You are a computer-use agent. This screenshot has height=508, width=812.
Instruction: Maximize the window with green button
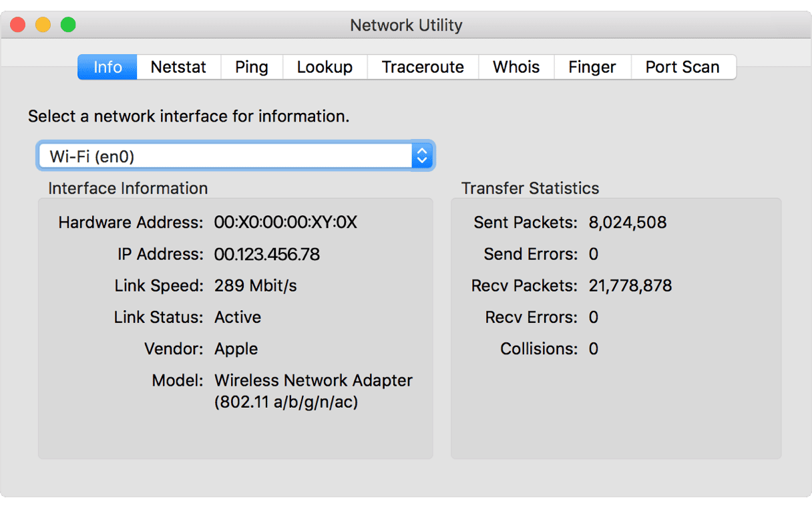(x=68, y=25)
